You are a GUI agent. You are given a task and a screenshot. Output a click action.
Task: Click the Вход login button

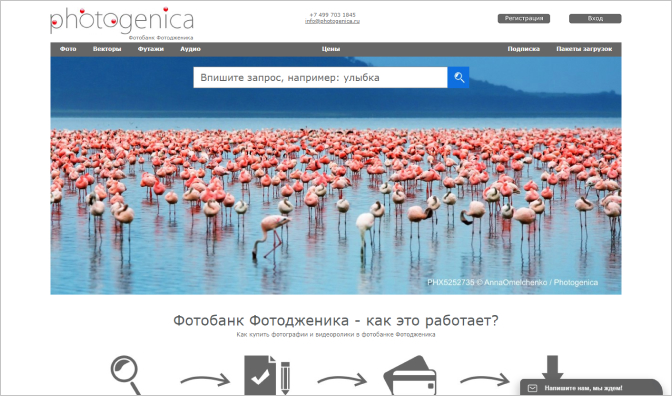[x=595, y=18]
